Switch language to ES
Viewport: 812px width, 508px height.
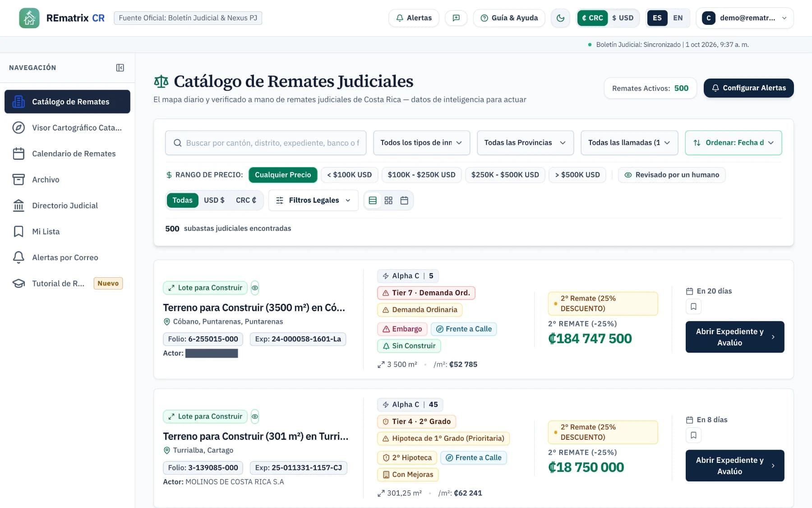(657, 18)
